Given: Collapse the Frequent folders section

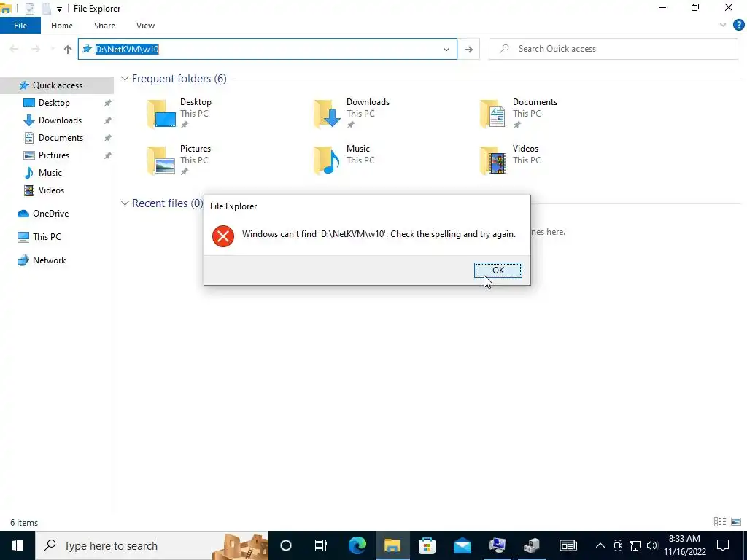Looking at the screenshot, I should click(x=125, y=79).
